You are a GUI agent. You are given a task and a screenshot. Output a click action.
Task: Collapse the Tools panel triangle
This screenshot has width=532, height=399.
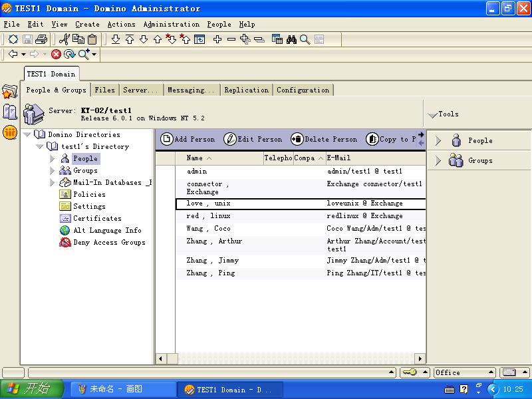click(x=433, y=114)
